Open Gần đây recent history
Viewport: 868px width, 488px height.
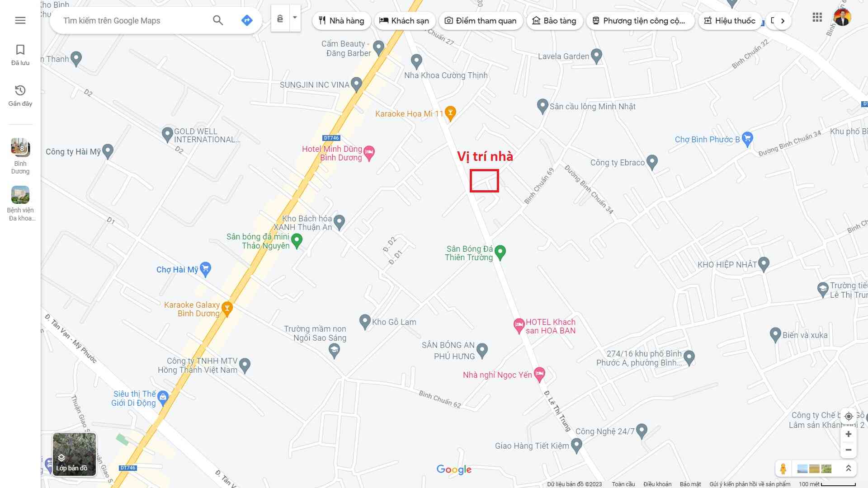20,96
